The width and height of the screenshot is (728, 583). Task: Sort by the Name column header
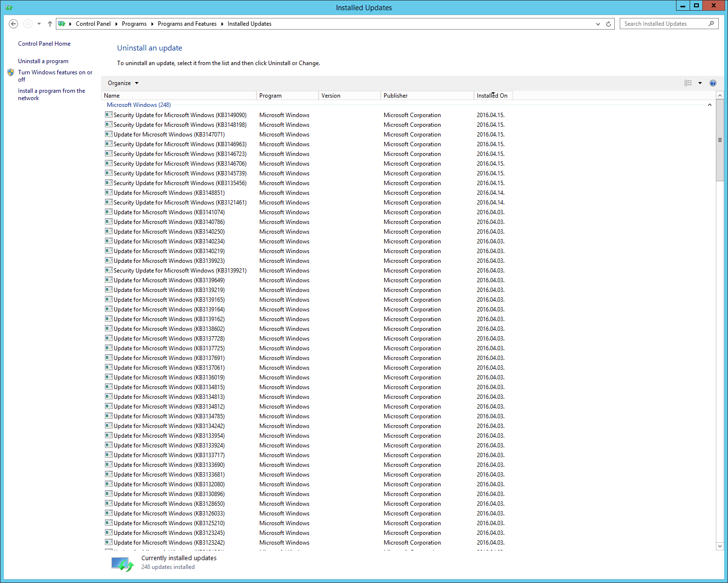(179, 96)
